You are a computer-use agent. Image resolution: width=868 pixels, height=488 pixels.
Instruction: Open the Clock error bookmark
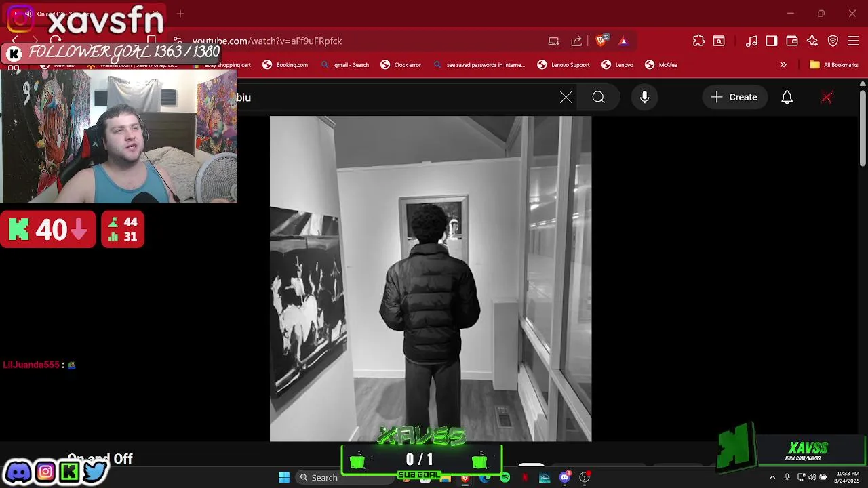click(x=401, y=65)
